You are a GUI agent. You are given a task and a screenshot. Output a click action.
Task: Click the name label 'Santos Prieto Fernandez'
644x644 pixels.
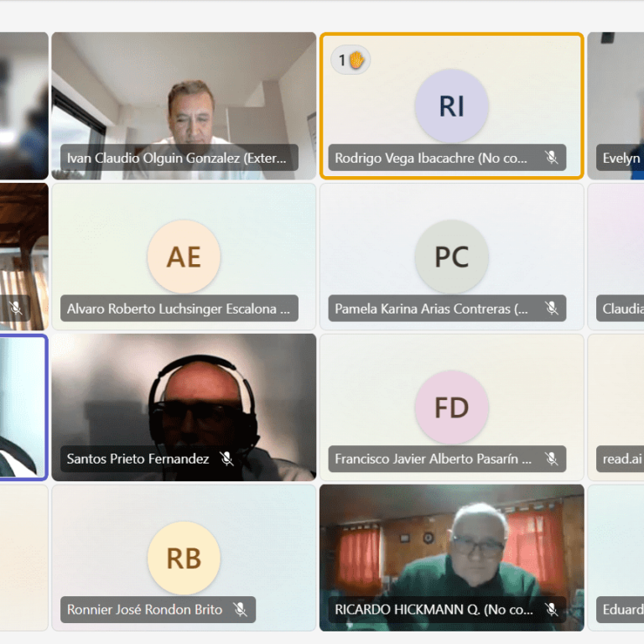coord(138,459)
